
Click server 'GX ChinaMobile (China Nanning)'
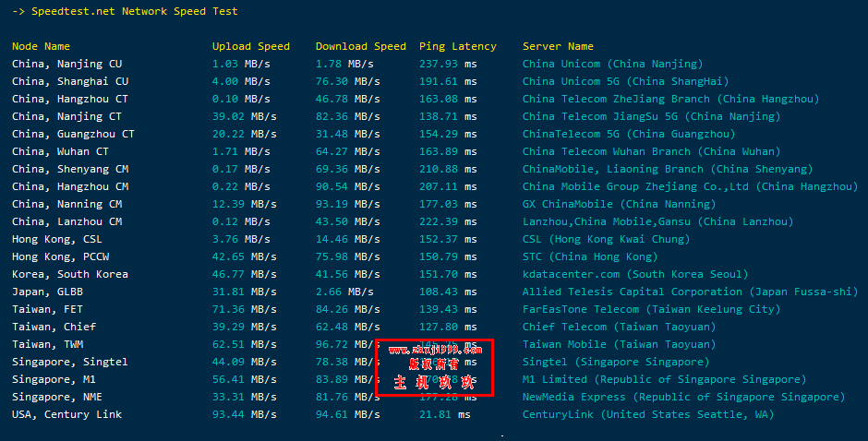620,204
